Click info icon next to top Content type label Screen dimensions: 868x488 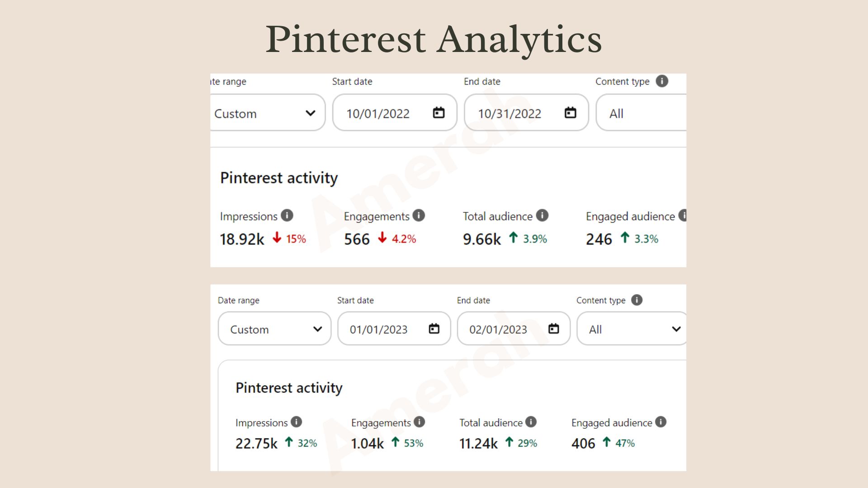(x=662, y=81)
